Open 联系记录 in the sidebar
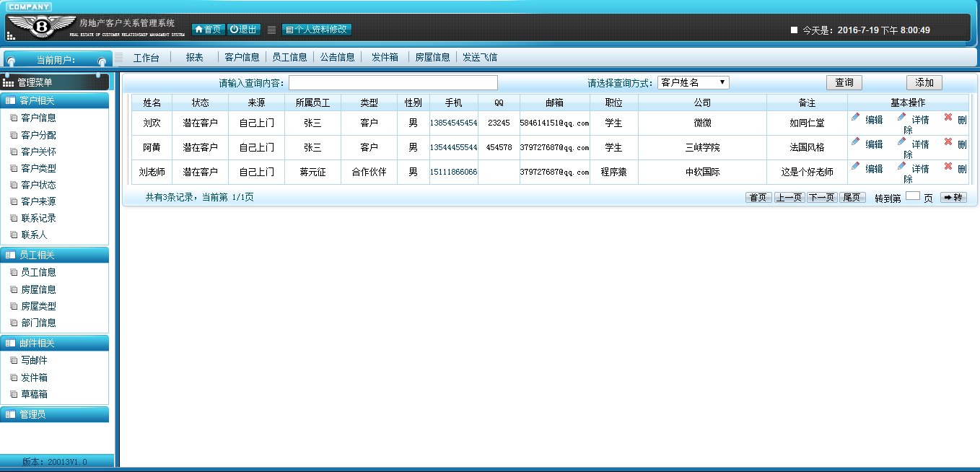This screenshot has height=472, width=980. point(39,218)
